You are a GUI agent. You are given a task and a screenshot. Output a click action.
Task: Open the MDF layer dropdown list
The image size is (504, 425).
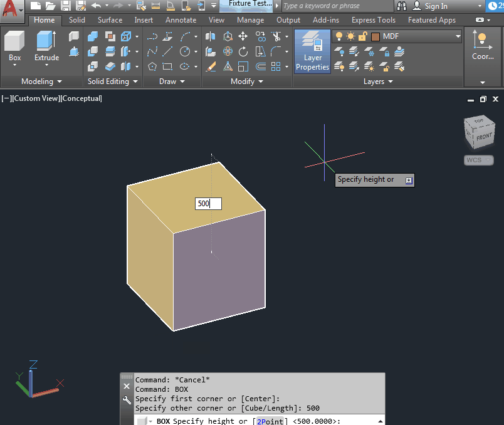(x=458, y=36)
